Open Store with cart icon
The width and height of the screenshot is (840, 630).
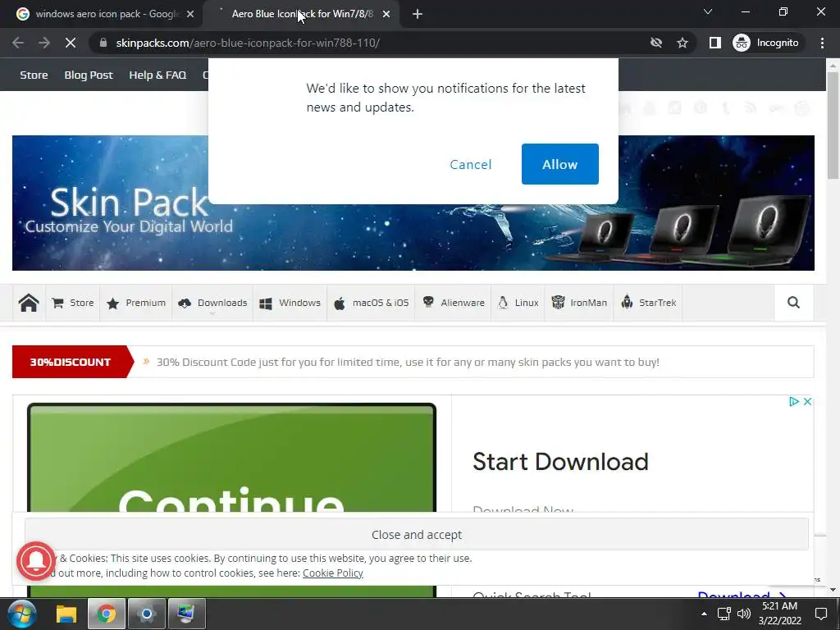[73, 303]
